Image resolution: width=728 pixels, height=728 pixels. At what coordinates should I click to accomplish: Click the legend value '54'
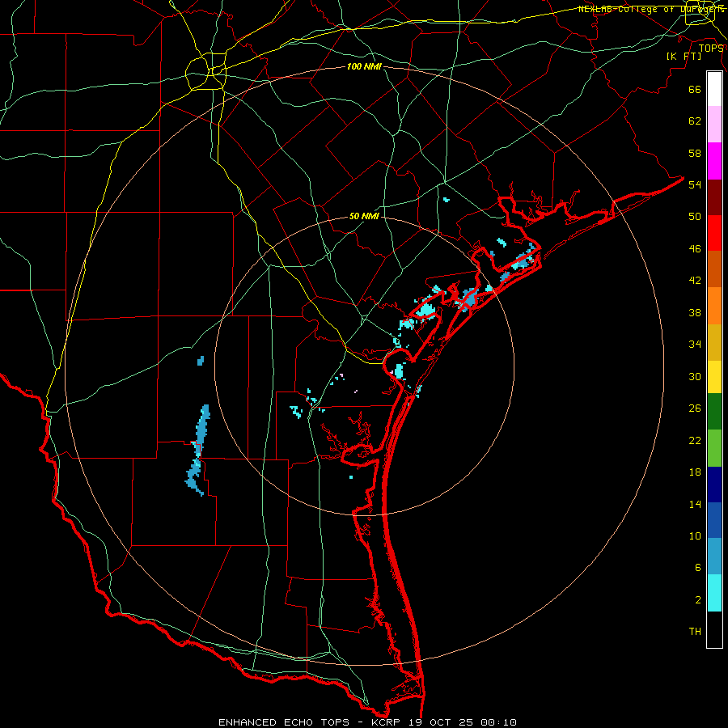pyautogui.click(x=695, y=184)
